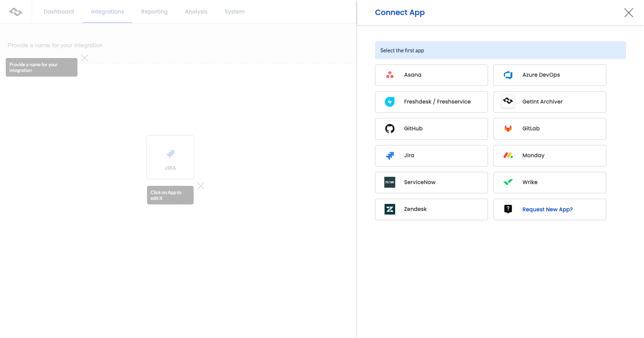
Task: Go to the Analysis tab
Action: pos(196,12)
